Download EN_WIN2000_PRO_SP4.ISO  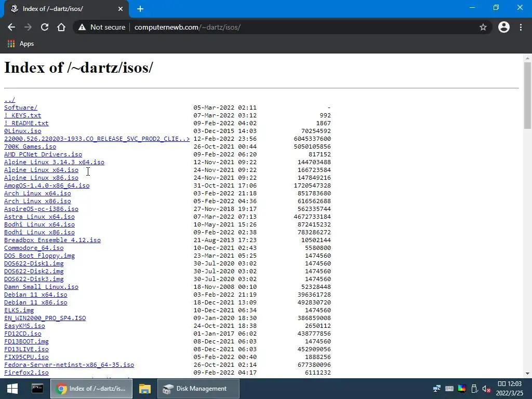(x=45, y=318)
